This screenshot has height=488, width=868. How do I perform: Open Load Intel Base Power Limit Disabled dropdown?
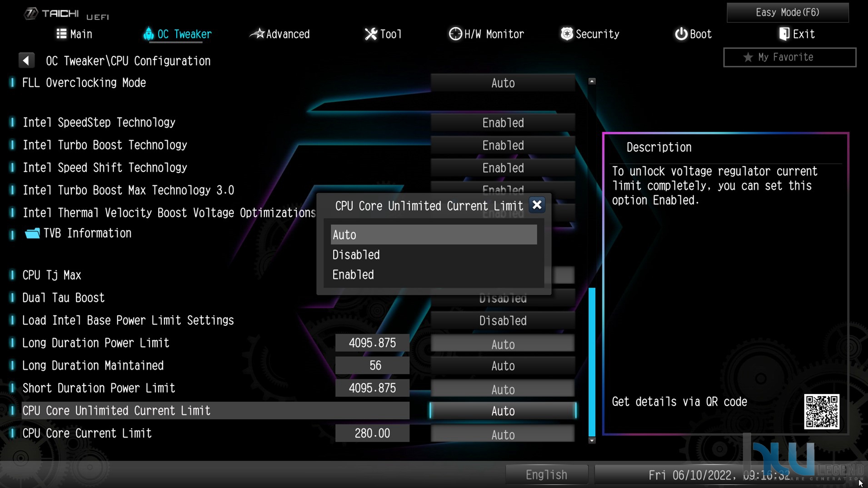coord(503,321)
